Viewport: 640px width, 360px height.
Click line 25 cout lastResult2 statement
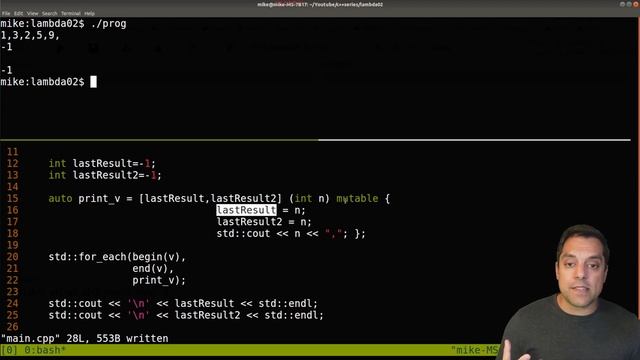186,315
